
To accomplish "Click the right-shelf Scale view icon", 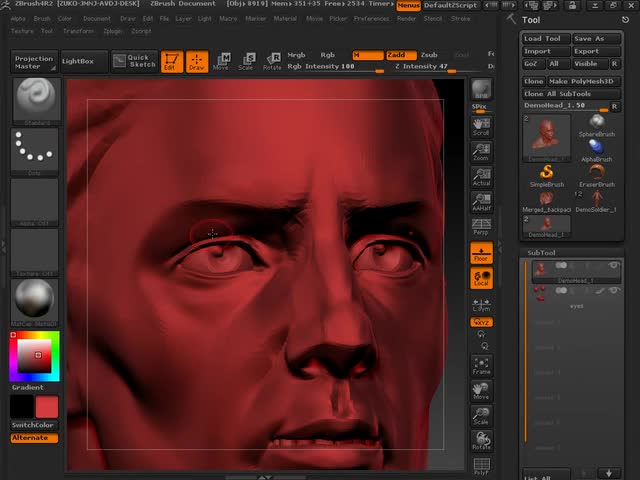I will point(482,416).
